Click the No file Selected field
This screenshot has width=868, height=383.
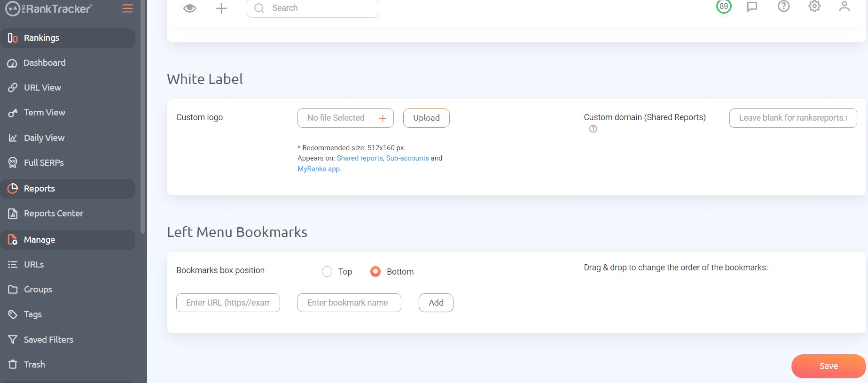pyautogui.click(x=345, y=118)
